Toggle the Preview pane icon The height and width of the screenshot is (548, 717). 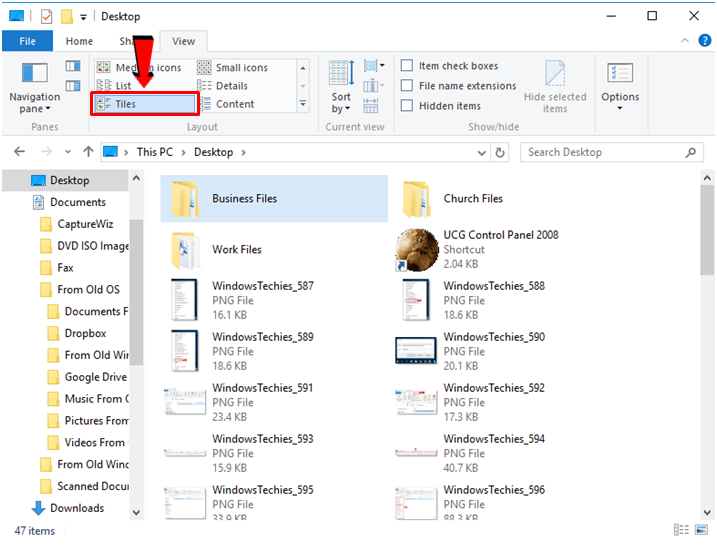[73, 66]
